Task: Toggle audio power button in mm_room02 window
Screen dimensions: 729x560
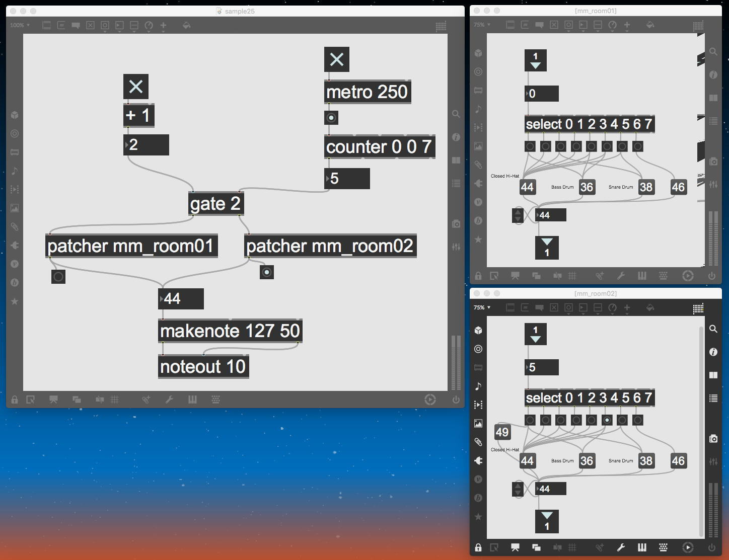Action: pos(712,547)
